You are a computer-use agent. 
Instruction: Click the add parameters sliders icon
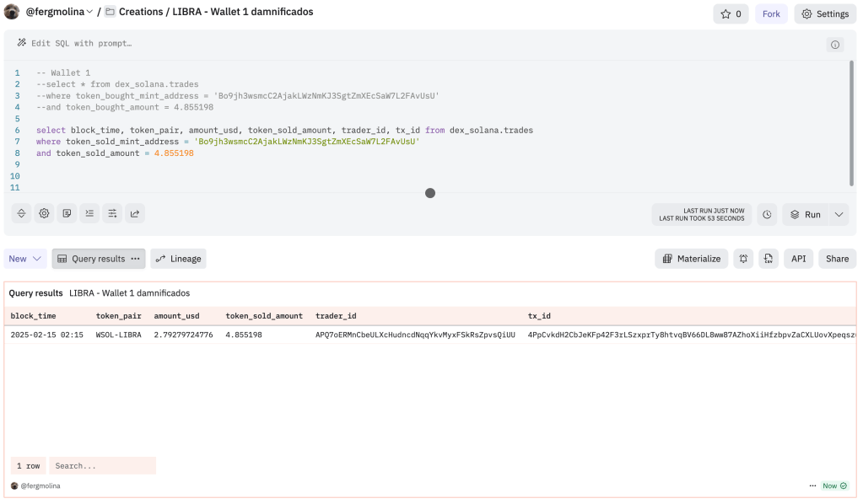click(112, 214)
